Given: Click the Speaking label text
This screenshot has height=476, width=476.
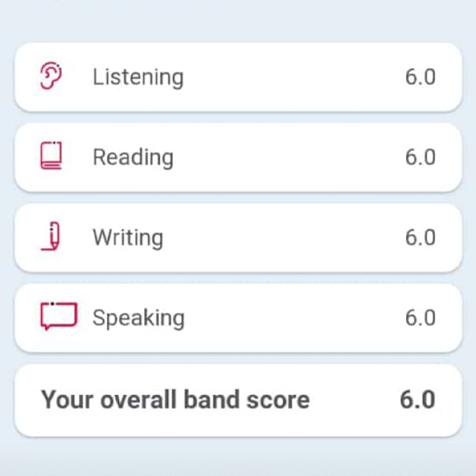Looking at the screenshot, I should (x=139, y=318).
